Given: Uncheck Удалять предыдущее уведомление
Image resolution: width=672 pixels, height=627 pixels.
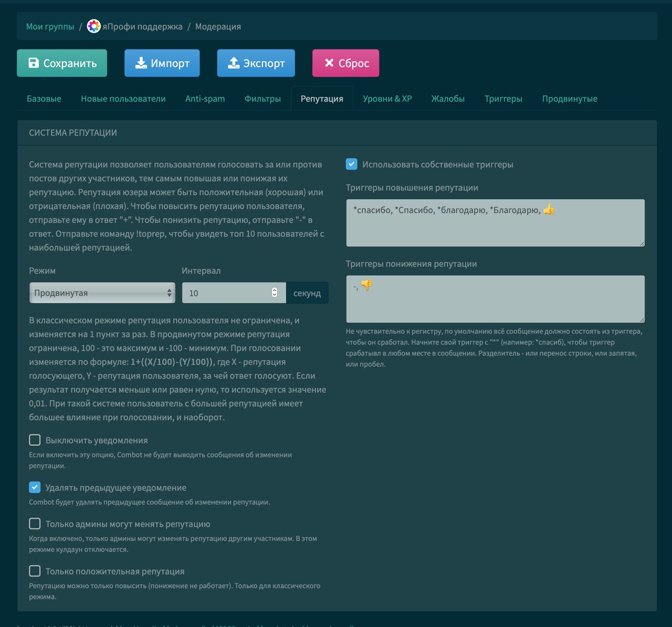Looking at the screenshot, I should coord(35,487).
